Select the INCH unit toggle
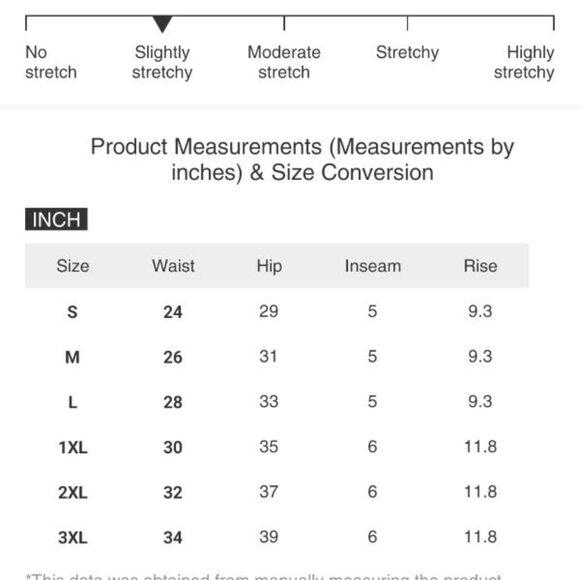Viewport: 580px width, 580px height. pos(56,219)
